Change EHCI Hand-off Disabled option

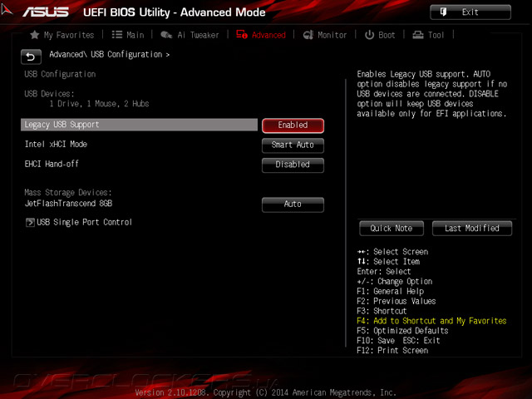coord(293,165)
